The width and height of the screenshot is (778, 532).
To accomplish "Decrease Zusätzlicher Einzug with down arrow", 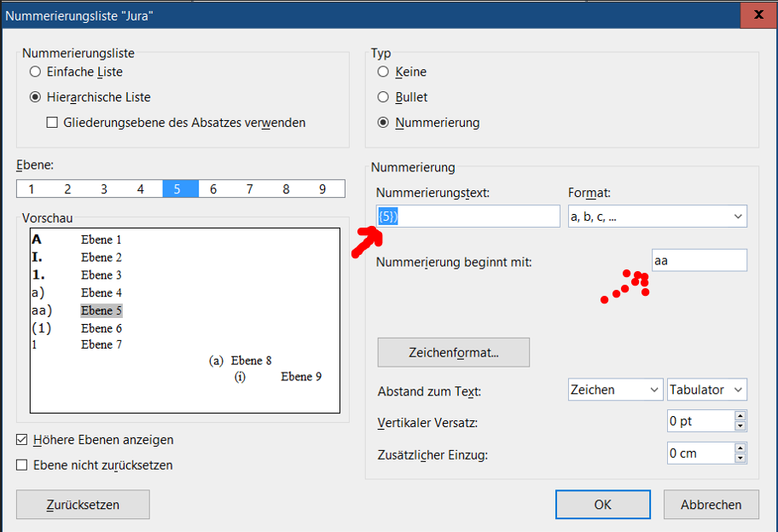I will 740,459.
